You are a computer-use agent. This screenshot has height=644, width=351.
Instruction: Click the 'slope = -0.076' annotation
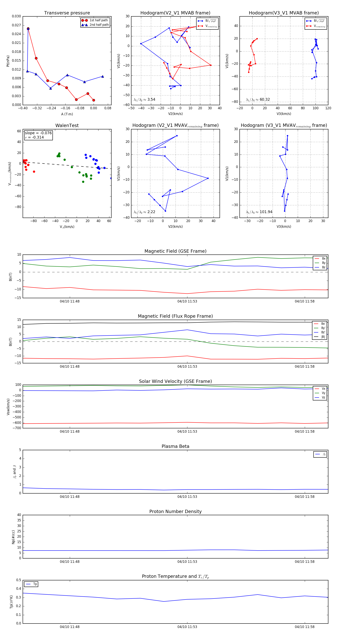pos(38,133)
